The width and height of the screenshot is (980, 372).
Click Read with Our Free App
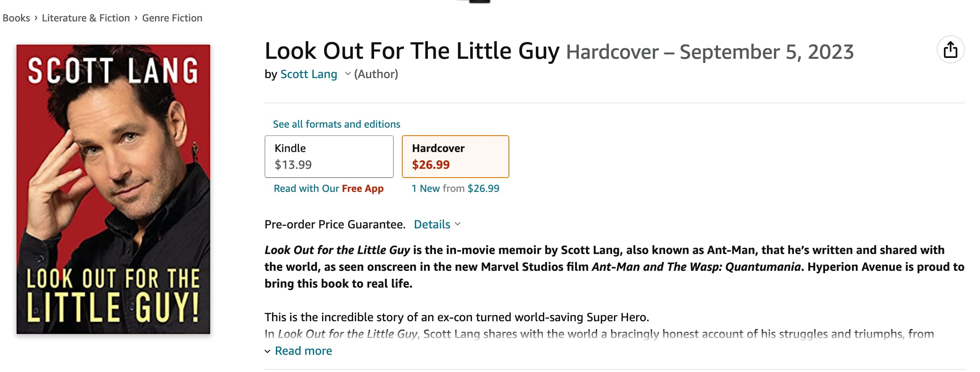click(x=328, y=188)
